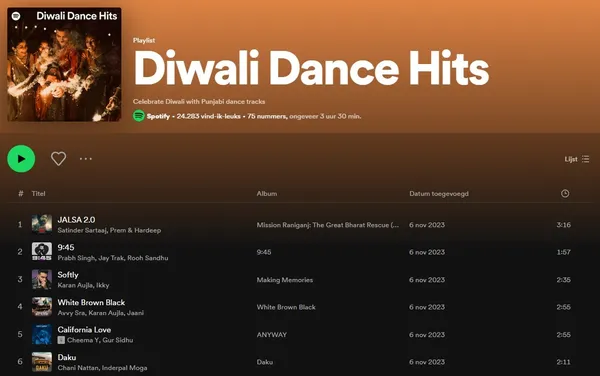Screen dimensions: 600x376
Task: Open artist Jaani
Action: click(x=135, y=313)
